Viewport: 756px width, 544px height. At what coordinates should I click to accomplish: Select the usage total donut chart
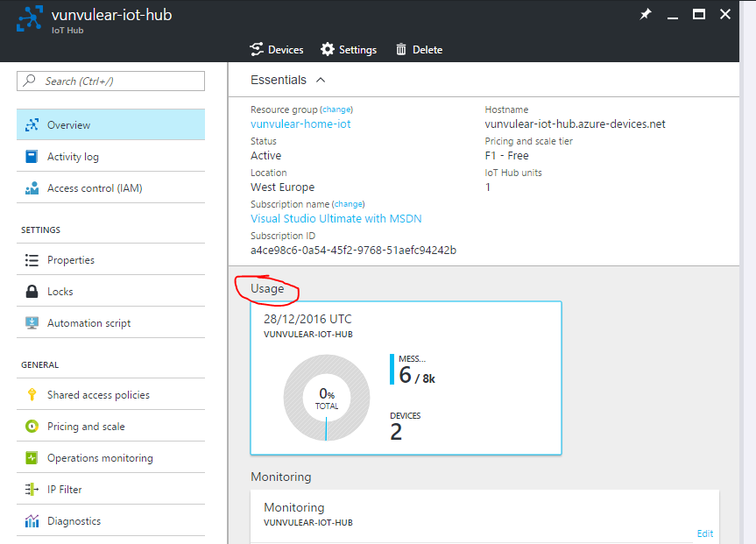(x=326, y=398)
